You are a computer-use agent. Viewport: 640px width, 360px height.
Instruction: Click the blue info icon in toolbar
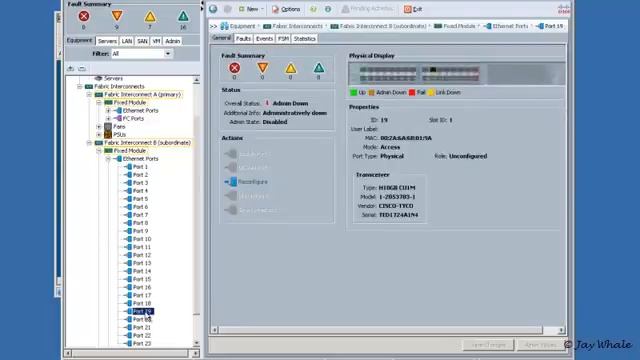point(328,9)
